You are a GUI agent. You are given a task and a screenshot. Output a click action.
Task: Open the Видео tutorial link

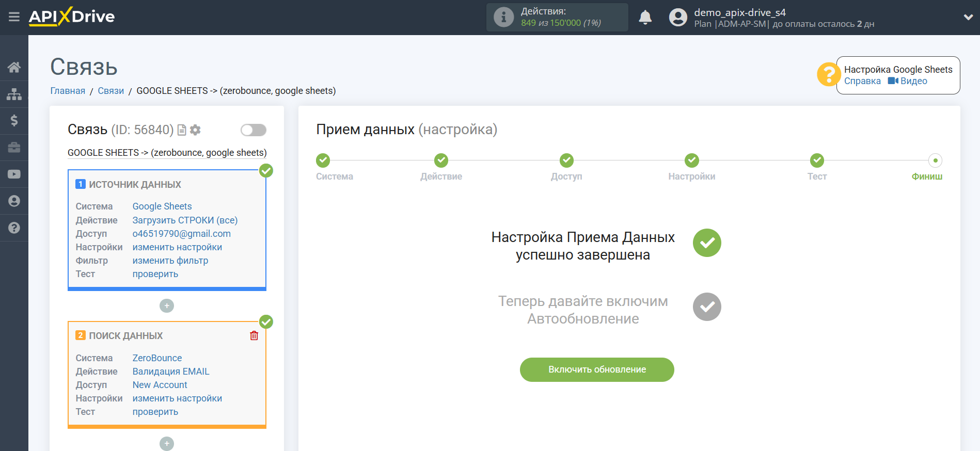[908, 81]
